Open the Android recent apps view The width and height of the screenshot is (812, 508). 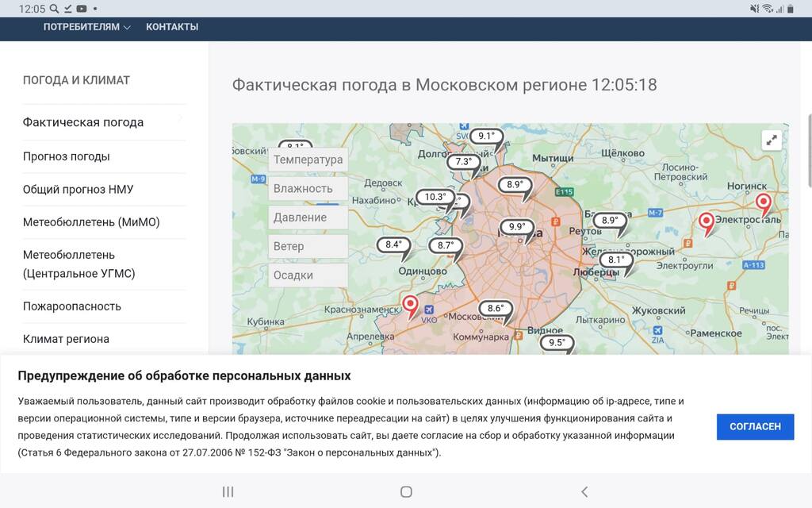click(x=228, y=491)
